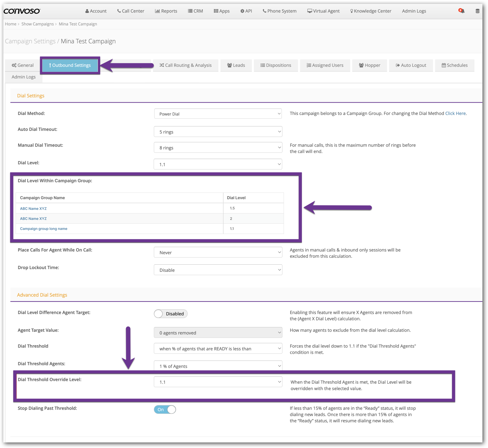Screen dimensions: 488x448
Task: Click dial level value 2 cell
Action: (x=253, y=218)
